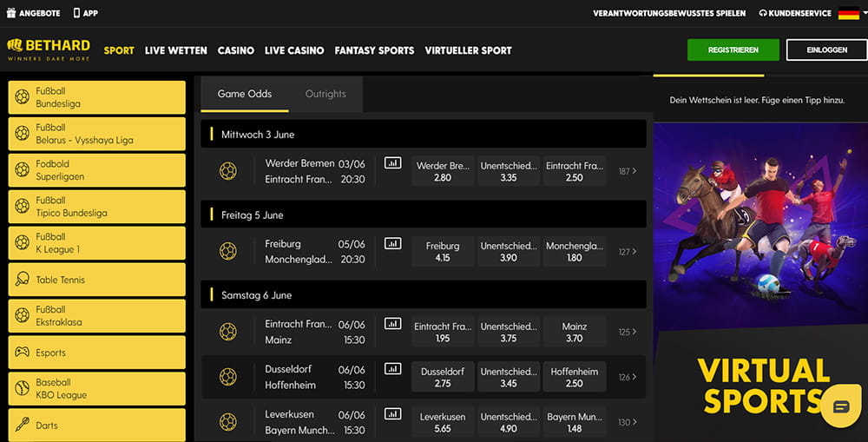
Task: Select Fußball Ekstraklasa category
Action: tap(97, 316)
